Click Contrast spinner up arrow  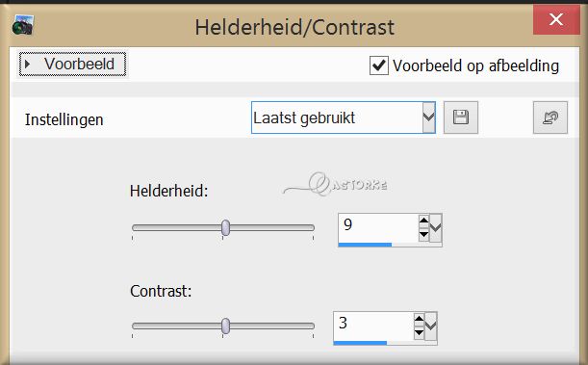419,319
